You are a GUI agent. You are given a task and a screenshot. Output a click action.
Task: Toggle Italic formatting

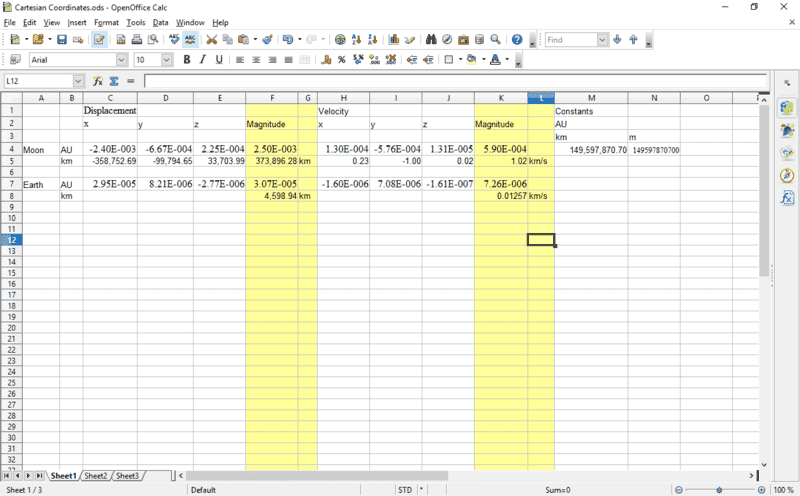click(x=202, y=60)
